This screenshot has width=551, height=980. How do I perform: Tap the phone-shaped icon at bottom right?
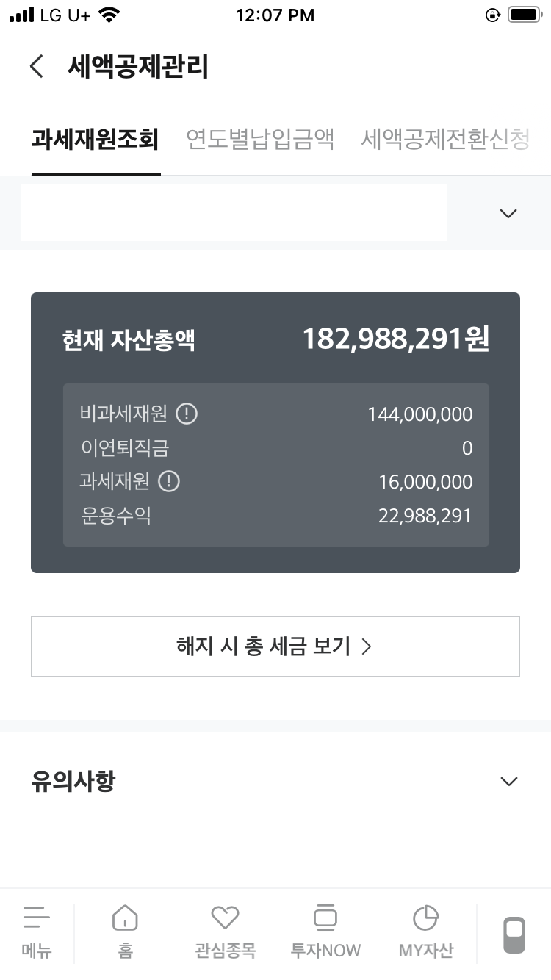pyautogui.click(x=514, y=934)
